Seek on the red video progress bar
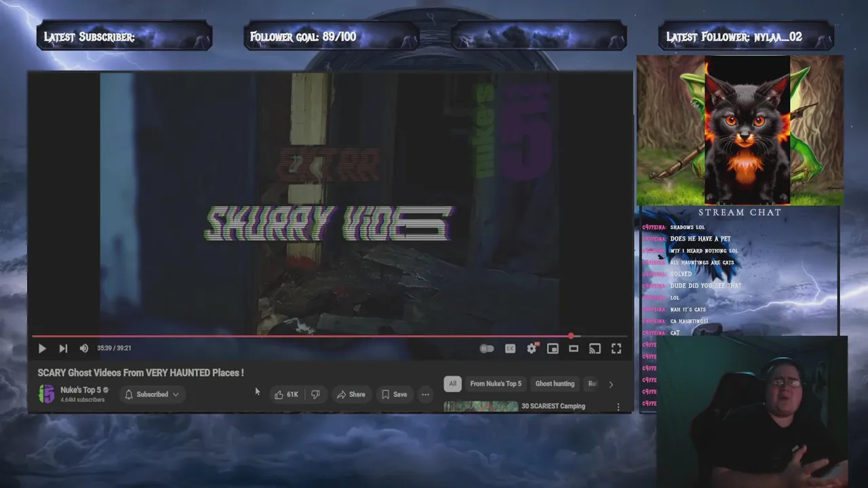 tap(329, 336)
